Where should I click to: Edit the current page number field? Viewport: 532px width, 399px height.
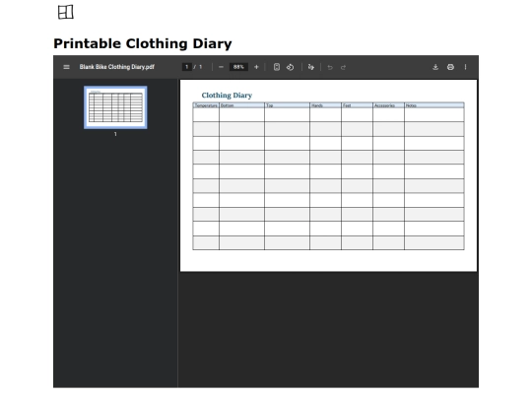(x=186, y=67)
